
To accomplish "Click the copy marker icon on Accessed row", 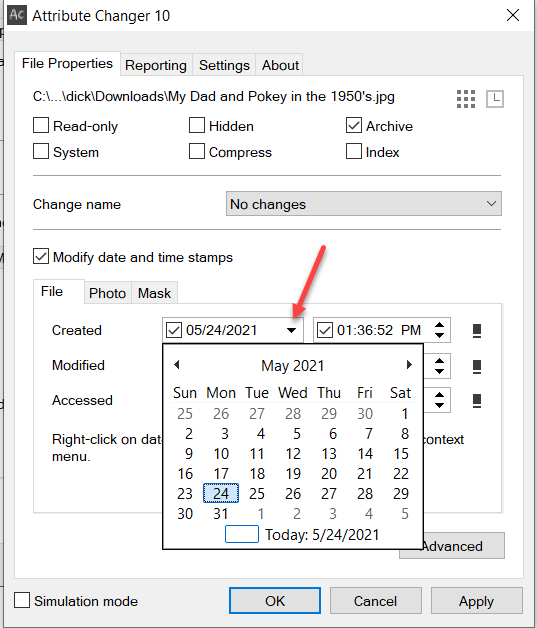I will [477, 401].
